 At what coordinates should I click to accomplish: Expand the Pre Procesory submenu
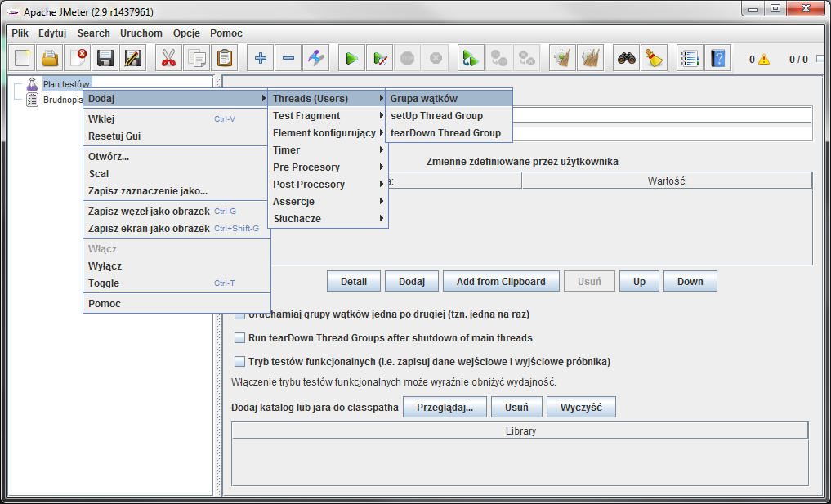[328, 167]
